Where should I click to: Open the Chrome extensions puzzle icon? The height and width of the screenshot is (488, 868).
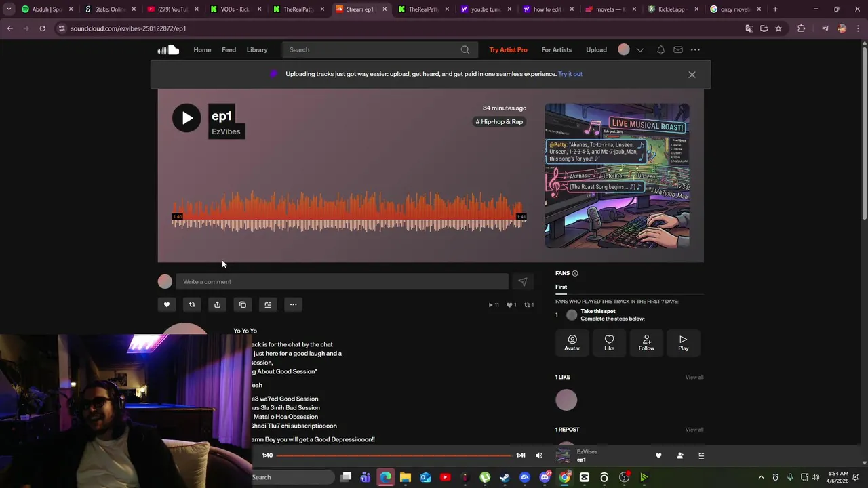click(x=802, y=28)
